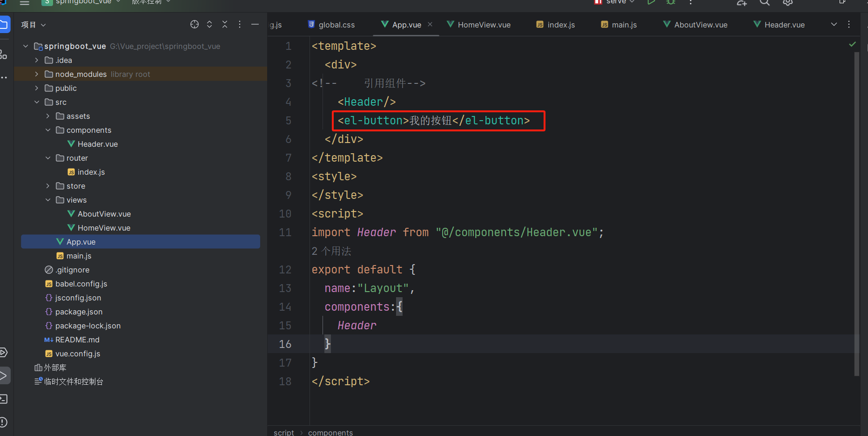Start debugging with the bug icon
Screen dimensions: 868x436
671,2
